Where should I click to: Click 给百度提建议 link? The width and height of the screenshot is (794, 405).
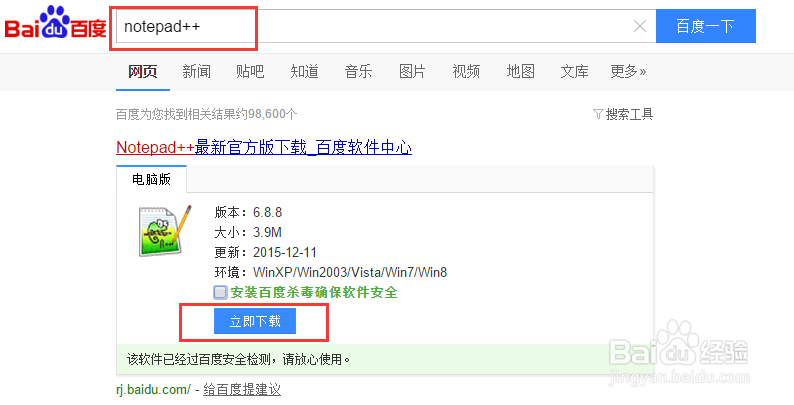pos(242,389)
